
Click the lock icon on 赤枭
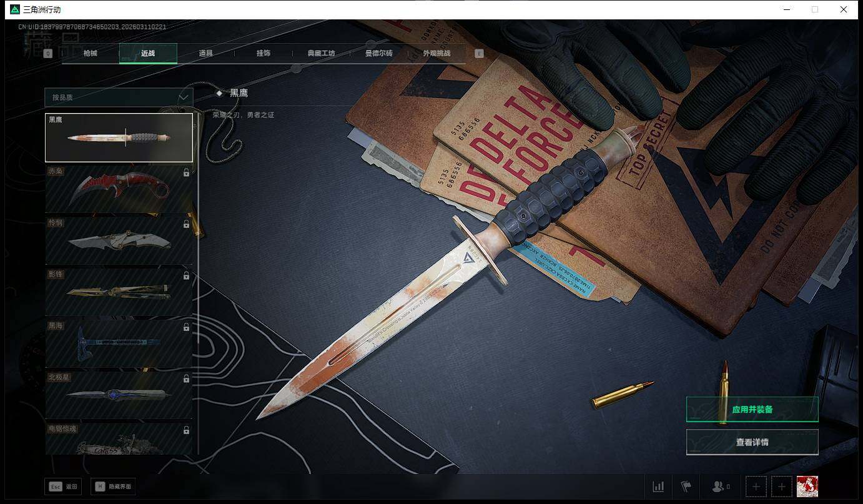tap(186, 173)
